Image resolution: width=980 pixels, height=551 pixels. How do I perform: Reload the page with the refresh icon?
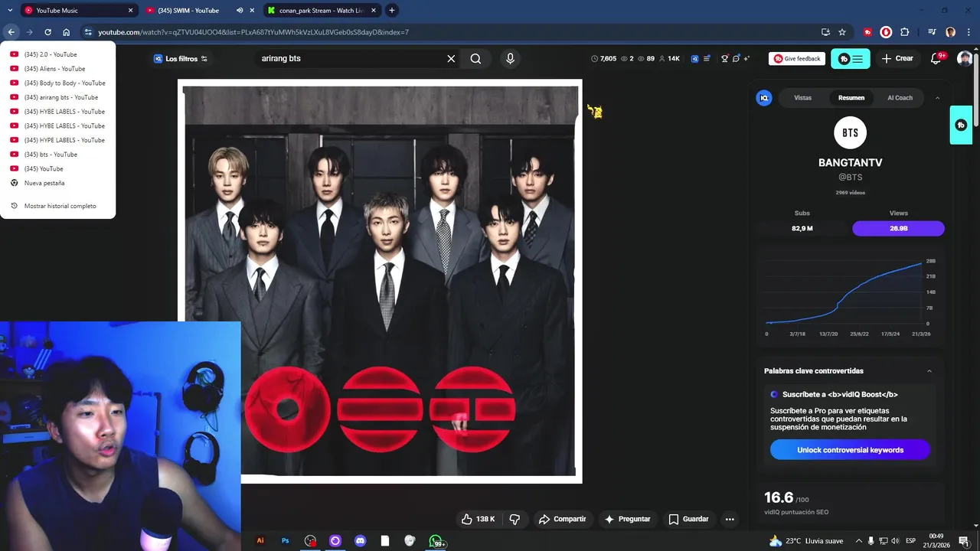pos(47,32)
